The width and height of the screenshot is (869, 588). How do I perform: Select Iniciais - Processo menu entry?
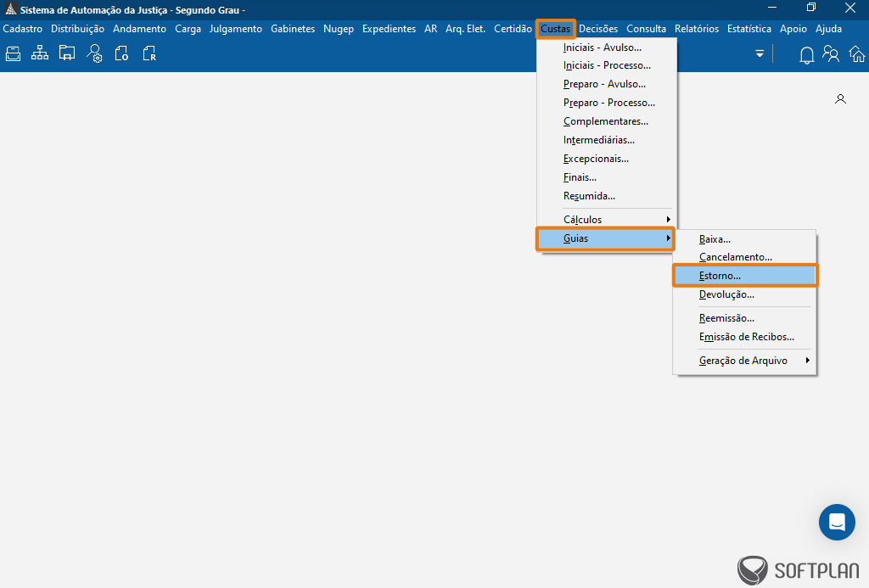(x=605, y=65)
